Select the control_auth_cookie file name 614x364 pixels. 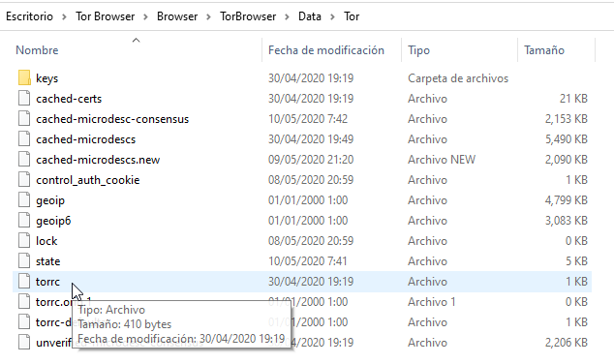(88, 180)
